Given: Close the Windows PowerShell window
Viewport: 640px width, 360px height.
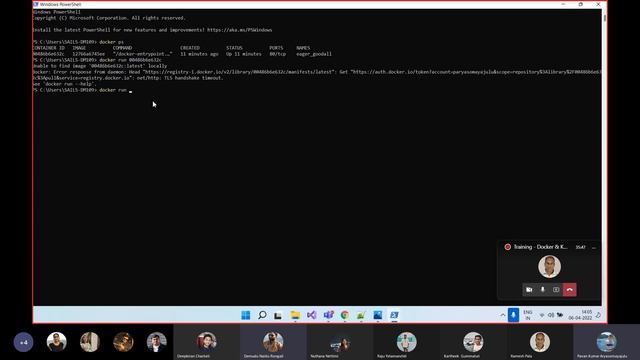Looking at the screenshot, I should 598,4.
